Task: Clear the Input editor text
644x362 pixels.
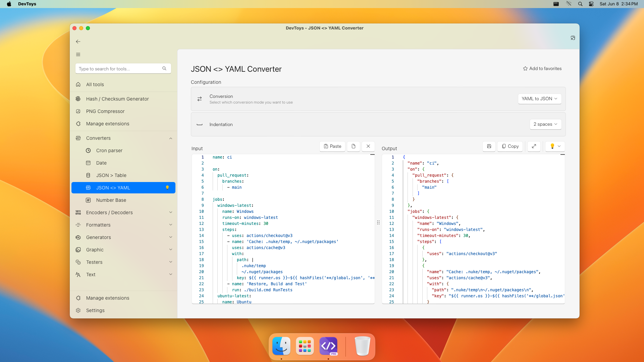Action: (368, 146)
